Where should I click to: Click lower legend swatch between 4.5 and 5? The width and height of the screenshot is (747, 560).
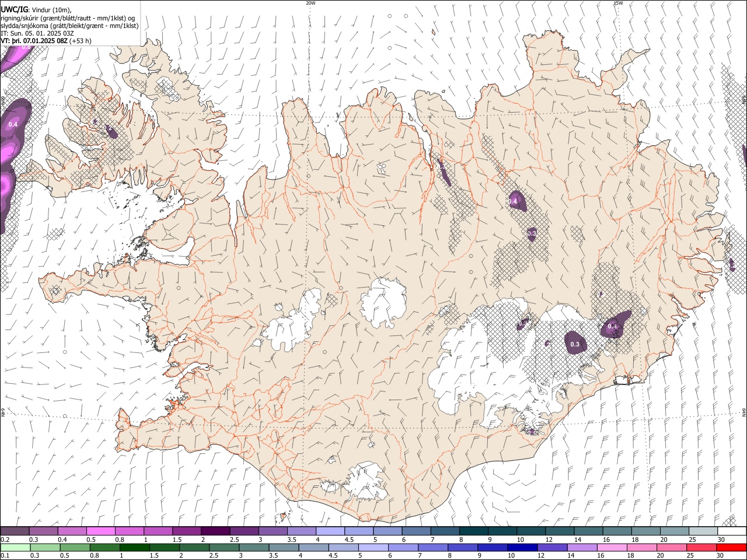coord(343,548)
